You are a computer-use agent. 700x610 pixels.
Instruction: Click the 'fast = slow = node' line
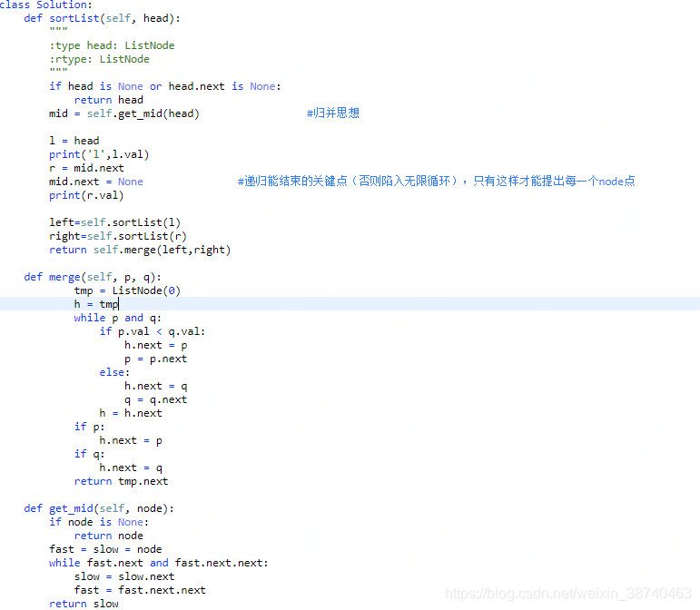point(105,549)
